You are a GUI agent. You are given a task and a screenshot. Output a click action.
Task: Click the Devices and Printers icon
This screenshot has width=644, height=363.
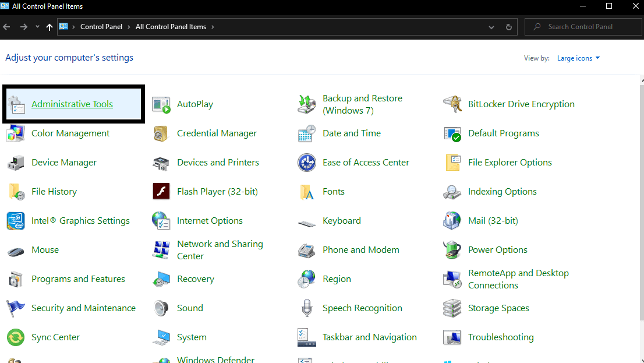click(161, 163)
